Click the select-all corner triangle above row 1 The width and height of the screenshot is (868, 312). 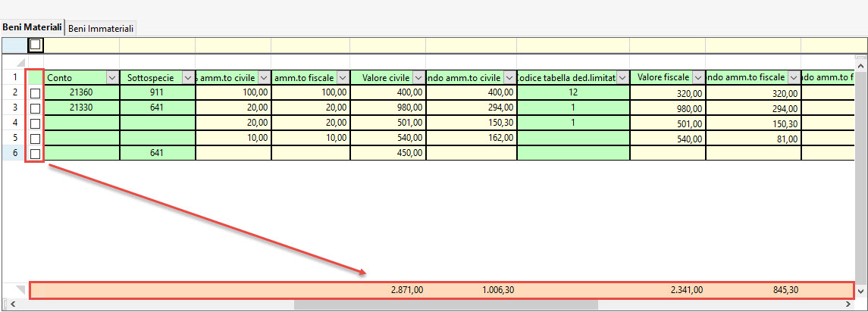click(21, 63)
